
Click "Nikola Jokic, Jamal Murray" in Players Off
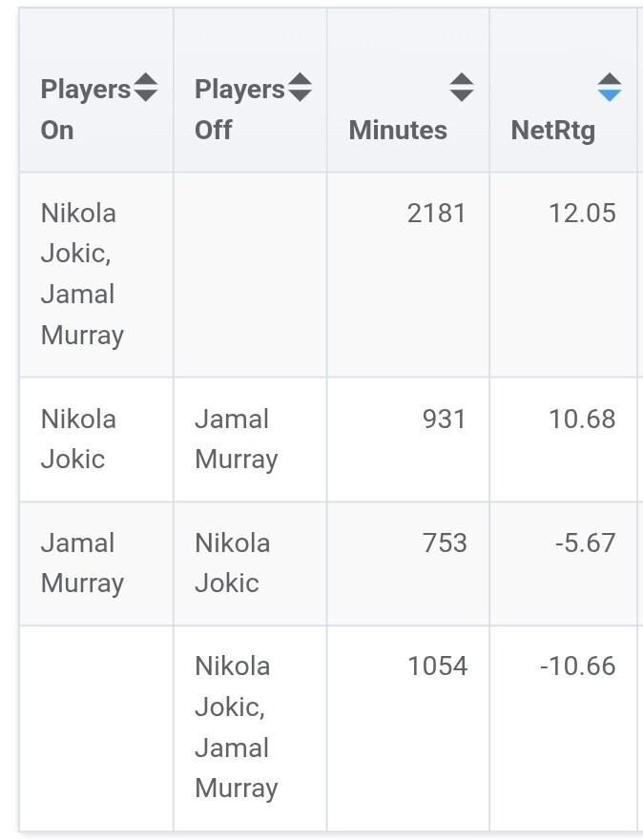click(x=236, y=727)
